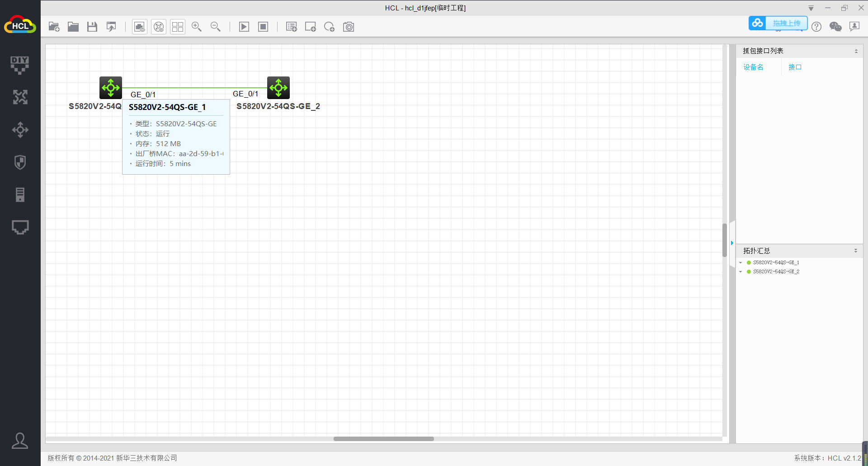This screenshot has width=868, height=466.
Task: Click the S5820V2-54QS-GE_2 label on canvas
Action: (278, 106)
